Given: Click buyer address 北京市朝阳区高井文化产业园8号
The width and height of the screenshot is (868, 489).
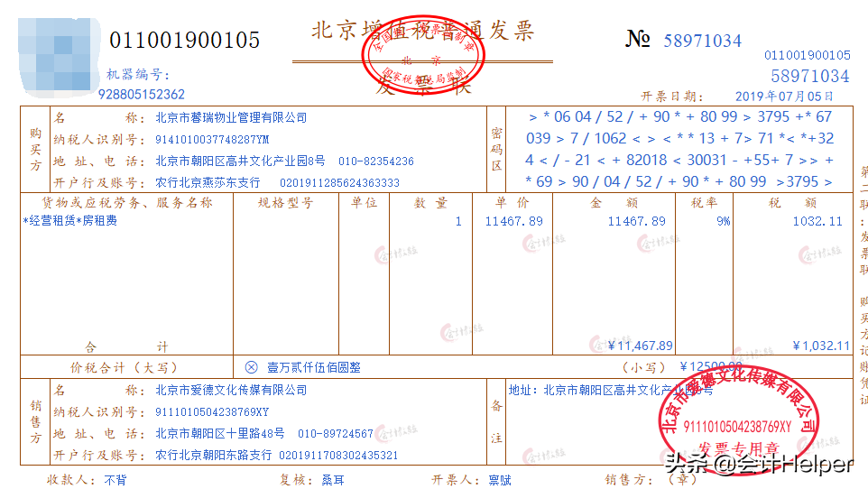Looking at the screenshot, I should point(240,161).
